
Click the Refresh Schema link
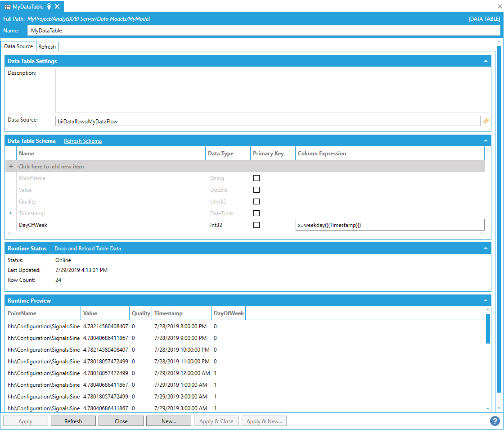point(83,141)
